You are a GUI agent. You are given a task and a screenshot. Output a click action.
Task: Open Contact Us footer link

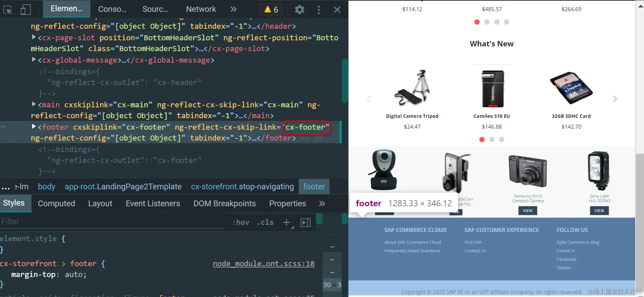pos(475,251)
